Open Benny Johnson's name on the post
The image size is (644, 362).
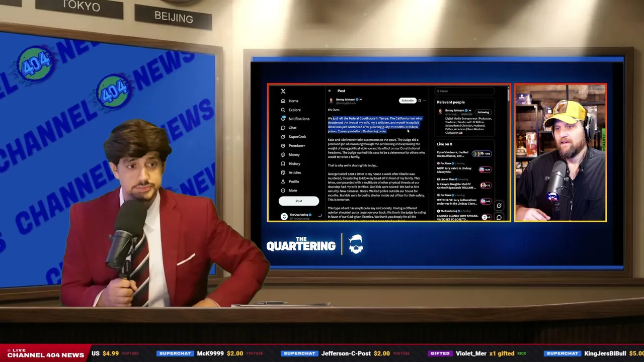(346, 100)
